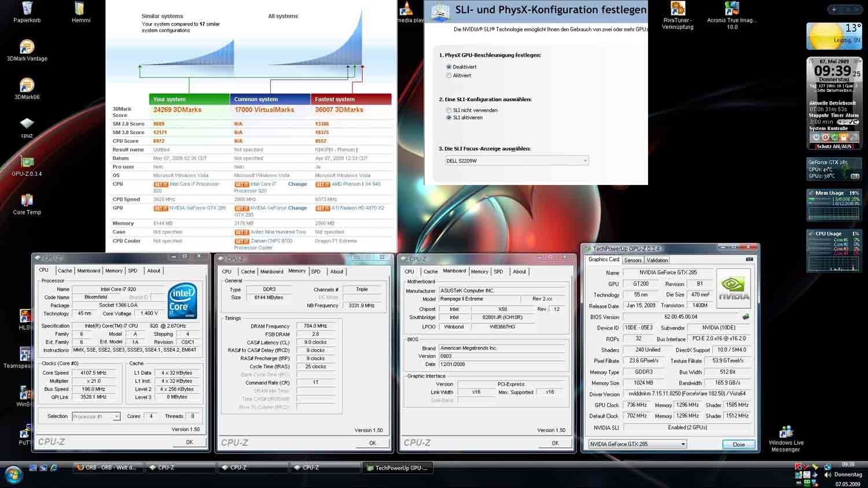The height and width of the screenshot is (488, 868).
Task: Click the 17000 VirtualMarks common system value
Action: click(x=264, y=110)
